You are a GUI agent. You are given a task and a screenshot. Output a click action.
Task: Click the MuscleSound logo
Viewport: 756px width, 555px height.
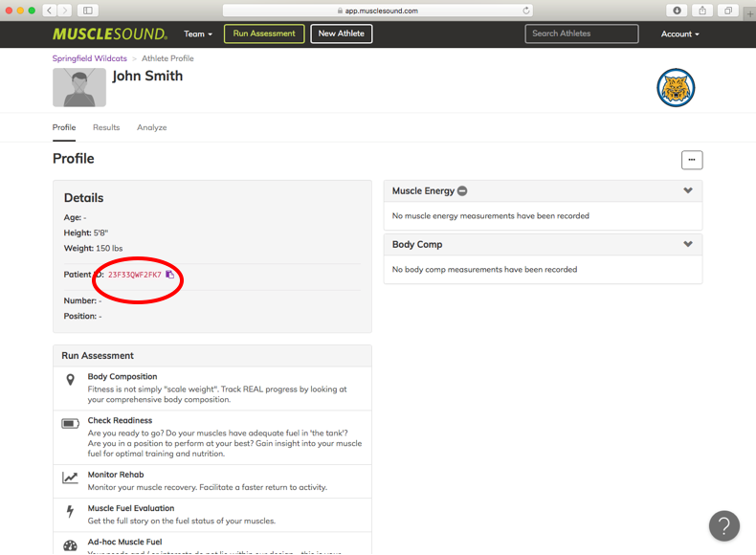coord(110,33)
